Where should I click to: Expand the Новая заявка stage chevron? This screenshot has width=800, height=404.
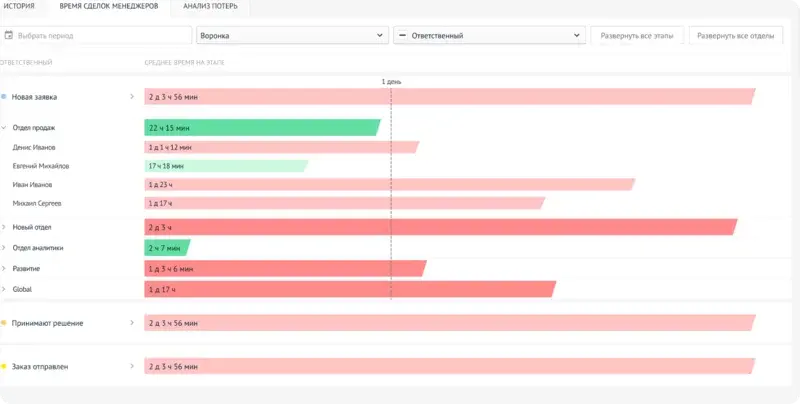[132, 96]
